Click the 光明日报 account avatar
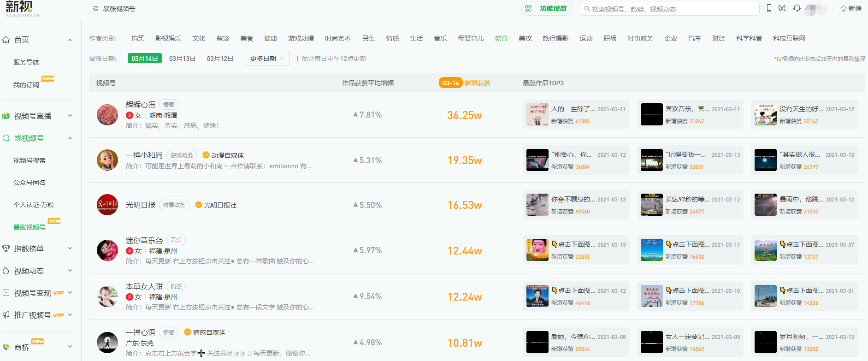 (x=107, y=205)
